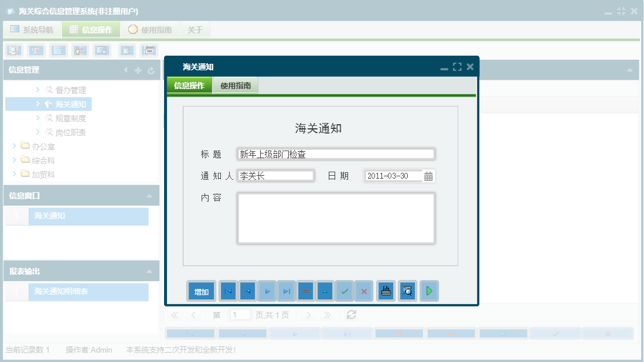Select the search/preview icon in the top toolbar

13,50
